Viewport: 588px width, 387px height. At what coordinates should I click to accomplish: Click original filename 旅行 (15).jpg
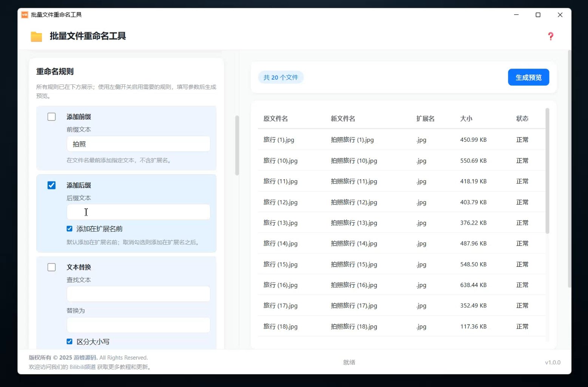coord(281,264)
